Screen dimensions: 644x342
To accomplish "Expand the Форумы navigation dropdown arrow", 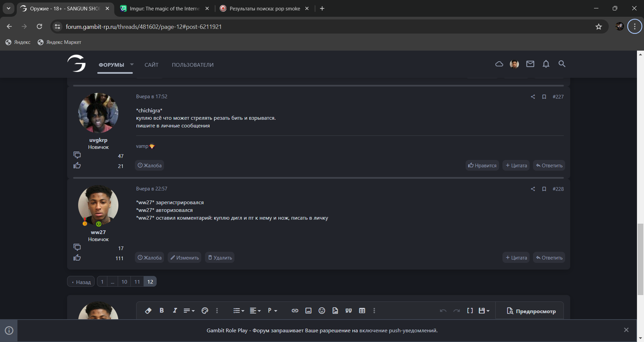I will coord(132,65).
